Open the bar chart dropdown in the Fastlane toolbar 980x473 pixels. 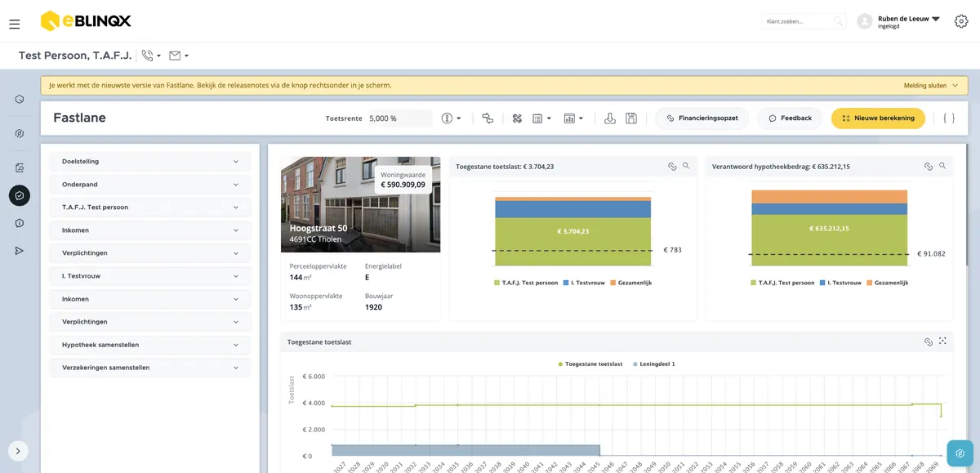click(x=573, y=118)
